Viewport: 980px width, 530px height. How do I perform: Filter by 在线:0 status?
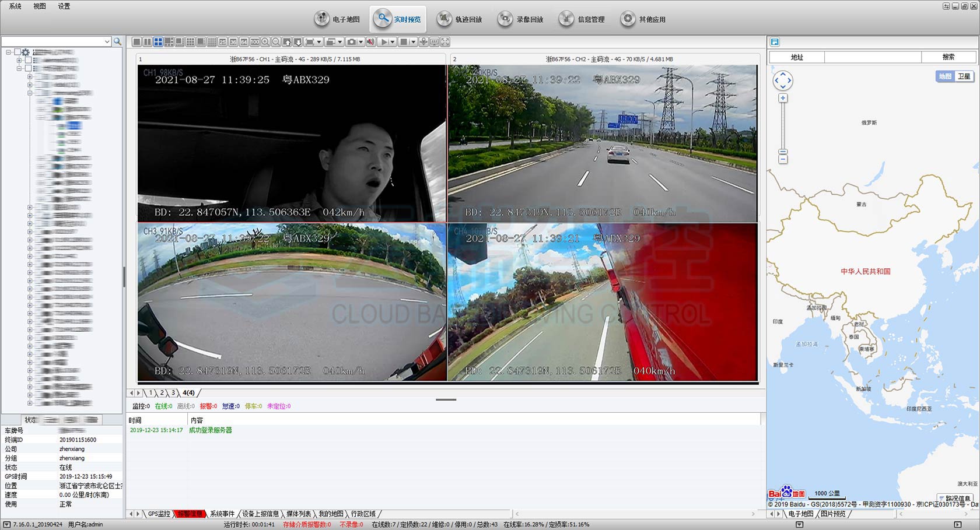(x=163, y=406)
